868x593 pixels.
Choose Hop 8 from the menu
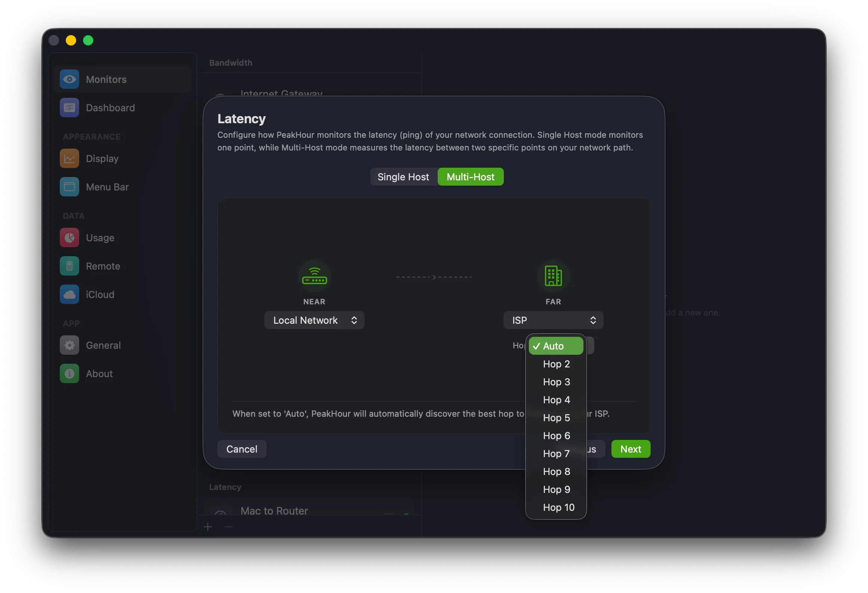[556, 471]
